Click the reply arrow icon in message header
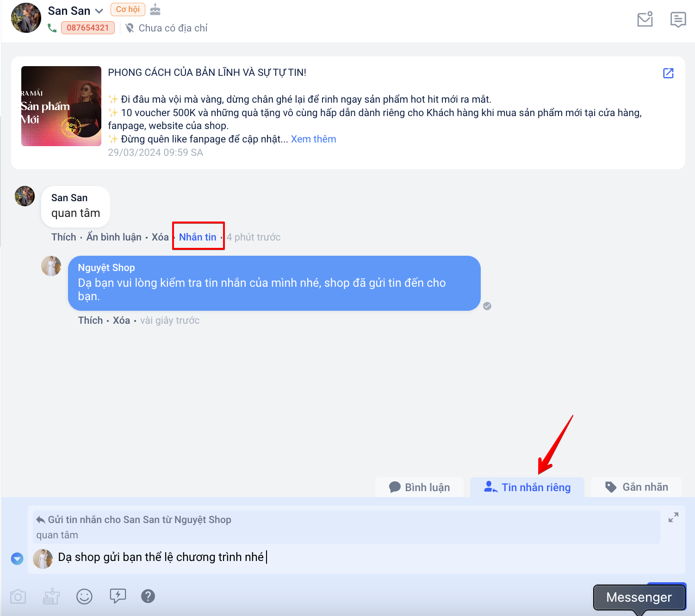Screen dimensions: 695x616 click(41, 519)
